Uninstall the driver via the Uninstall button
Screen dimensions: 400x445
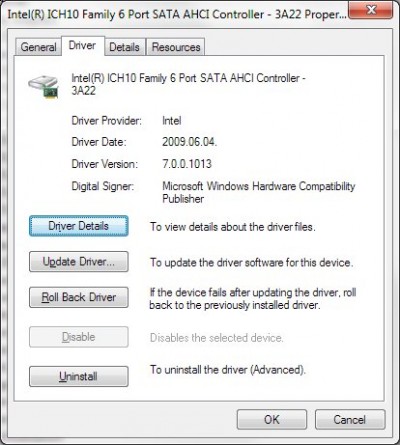pos(79,376)
